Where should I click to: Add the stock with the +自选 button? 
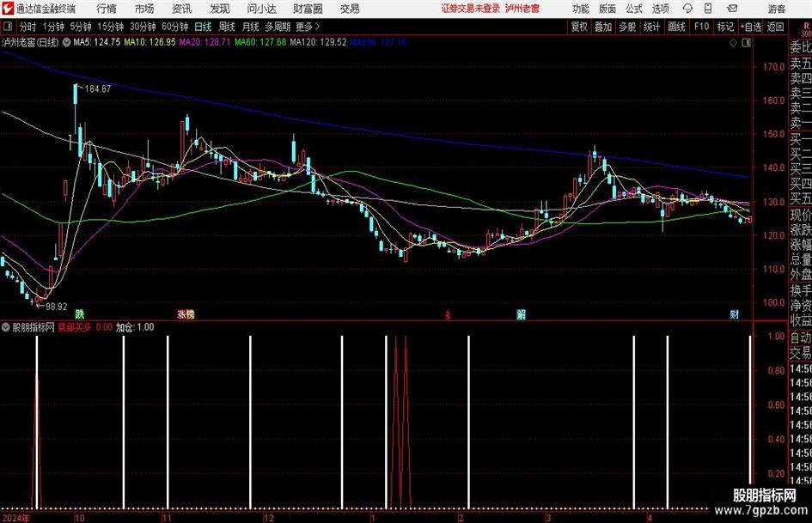click(x=751, y=27)
